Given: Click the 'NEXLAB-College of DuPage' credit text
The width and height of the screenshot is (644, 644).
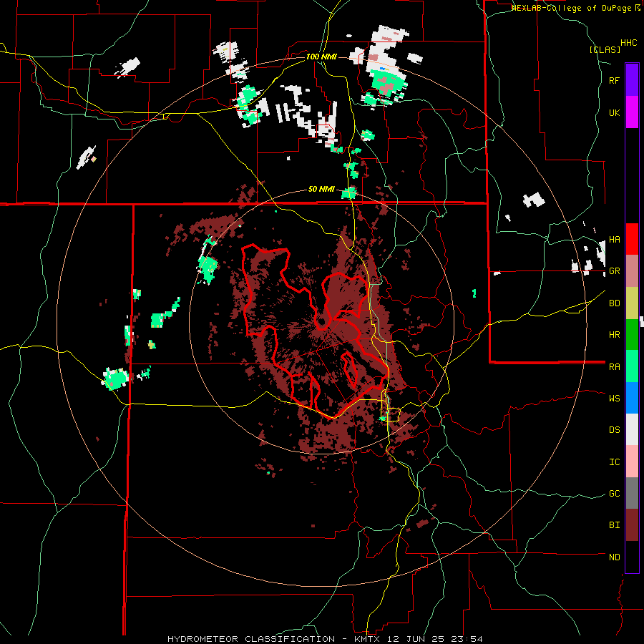Looking at the screenshot, I should (572, 8).
